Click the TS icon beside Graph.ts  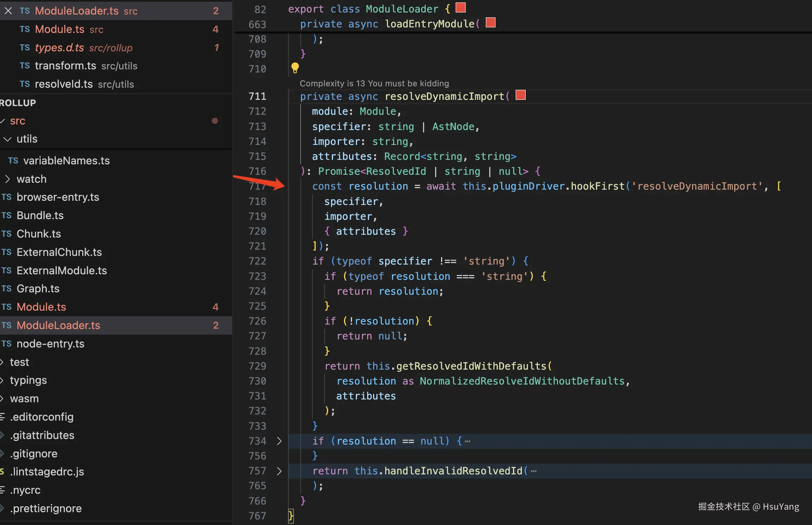tap(7, 289)
